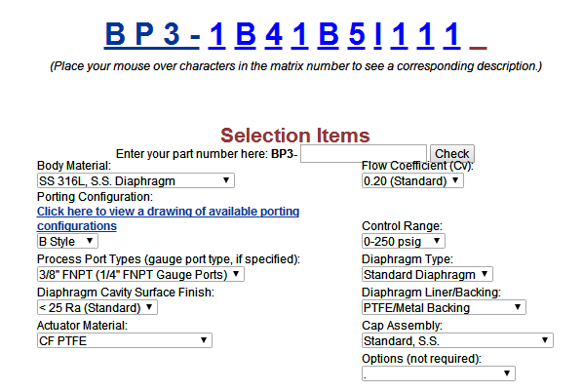Expand the Process Port Types dropdown
This screenshot has width=583, height=392.
pos(140,274)
